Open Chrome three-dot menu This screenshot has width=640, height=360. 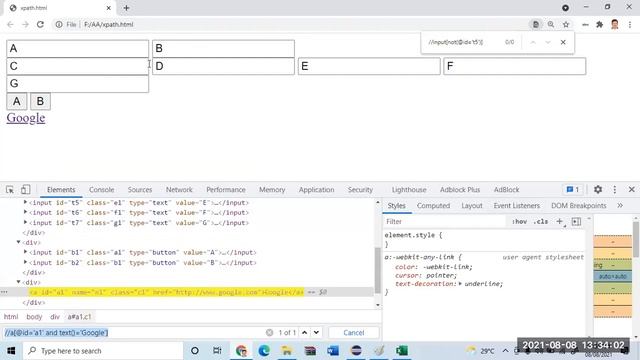(630, 24)
